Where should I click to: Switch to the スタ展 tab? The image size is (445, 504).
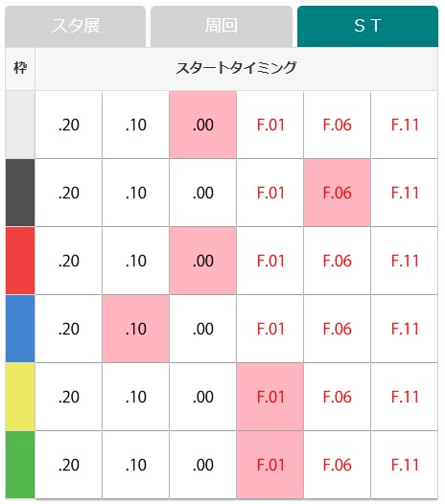(76, 27)
